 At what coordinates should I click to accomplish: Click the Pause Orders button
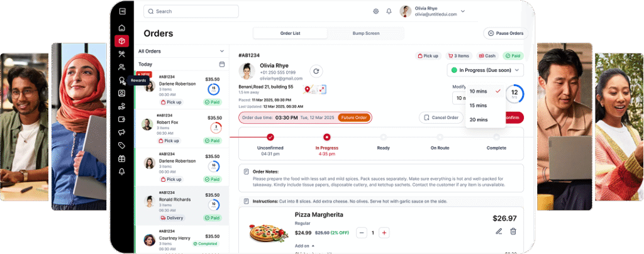[506, 33]
